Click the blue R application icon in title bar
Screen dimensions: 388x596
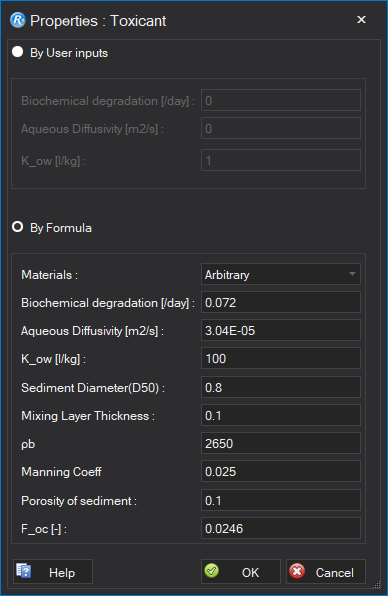pos(17,20)
